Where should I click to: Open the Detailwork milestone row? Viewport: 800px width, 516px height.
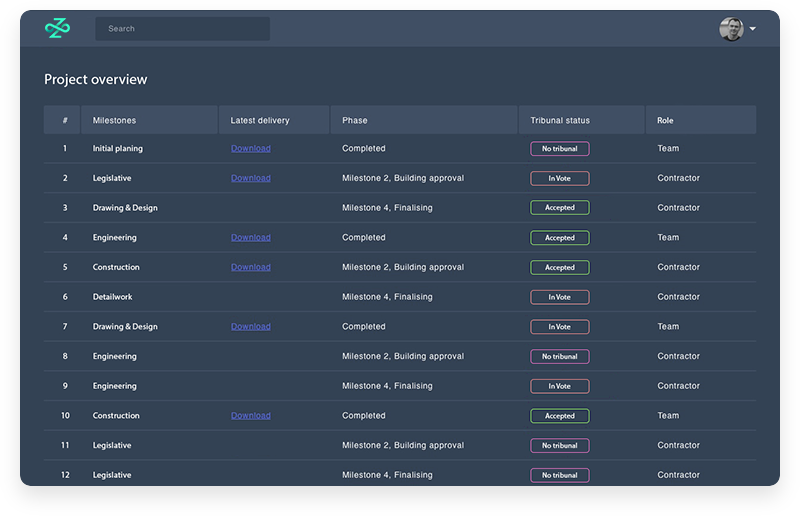point(112,297)
